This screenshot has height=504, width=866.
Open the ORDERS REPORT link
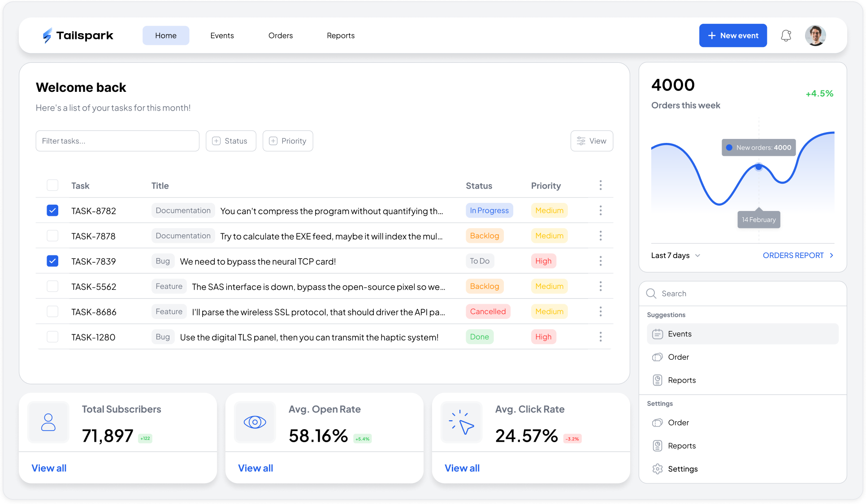pos(793,255)
